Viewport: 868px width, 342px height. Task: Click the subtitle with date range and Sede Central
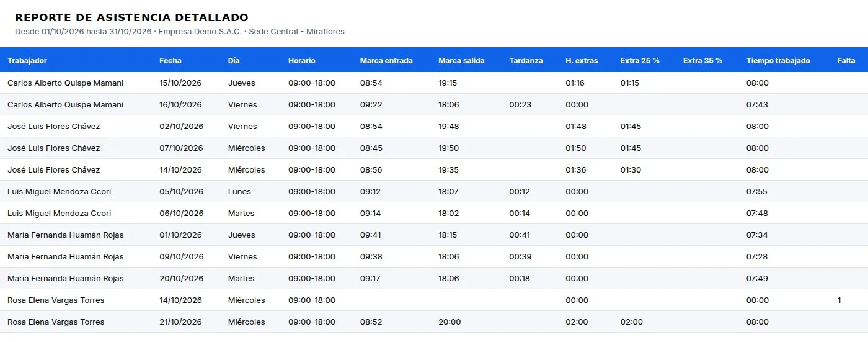point(180,32)
